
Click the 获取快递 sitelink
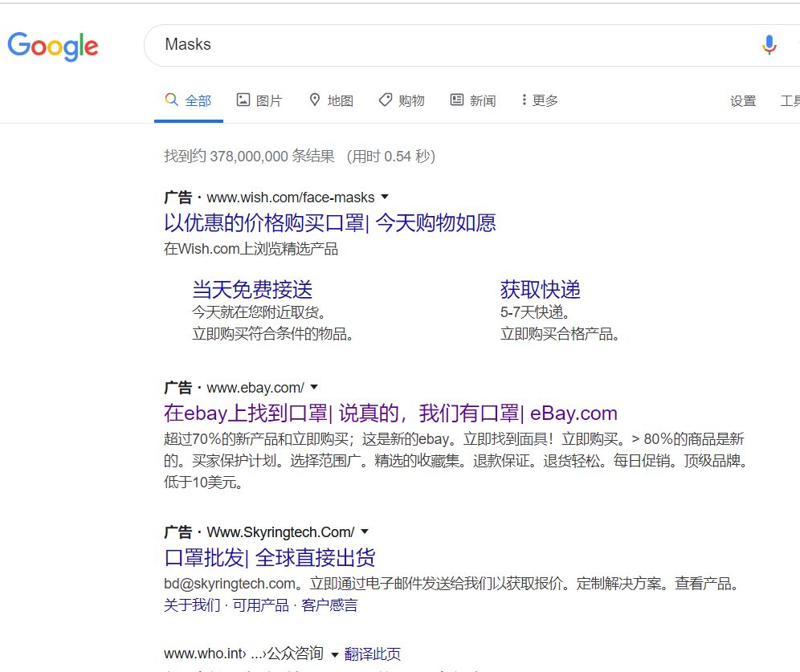[x=540, y=289]
